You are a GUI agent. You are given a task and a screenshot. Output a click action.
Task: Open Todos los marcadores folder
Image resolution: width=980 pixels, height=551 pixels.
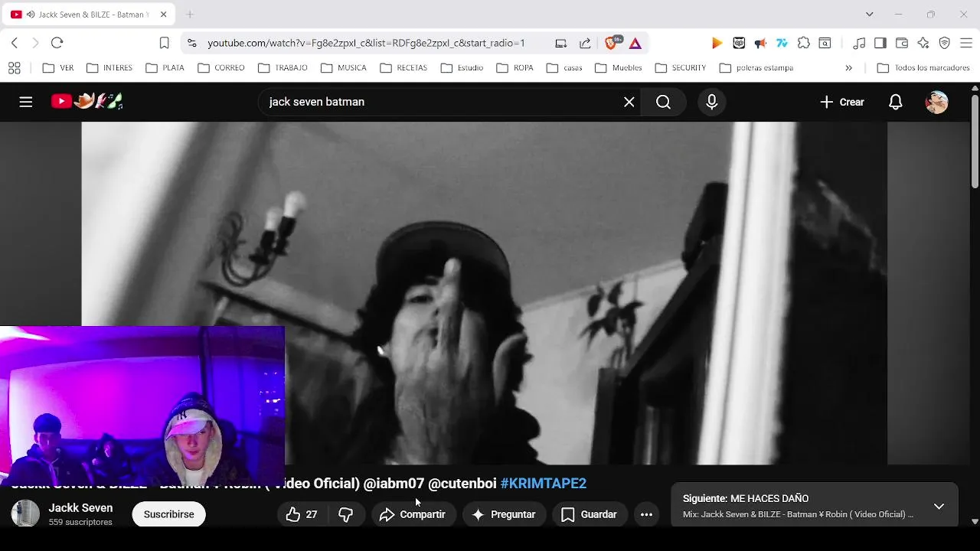coord(924,67)
